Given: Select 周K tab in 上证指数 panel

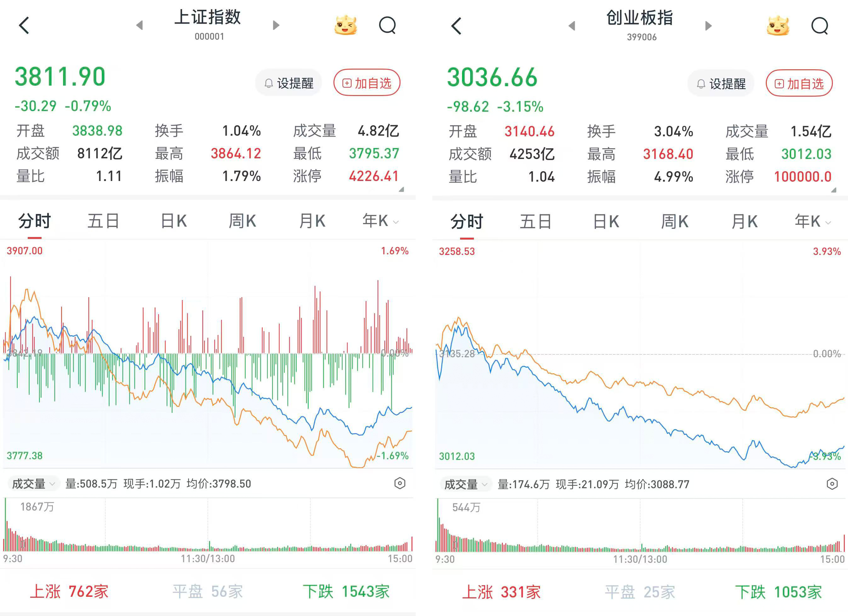Looking at the screenshot, I should (x=242, y=221).
